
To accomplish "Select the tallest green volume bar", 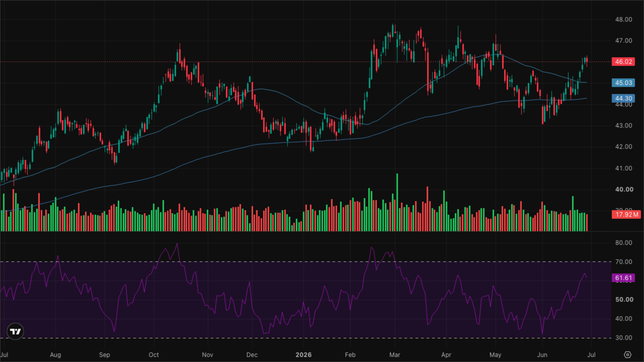I will [x=397, y=202].
